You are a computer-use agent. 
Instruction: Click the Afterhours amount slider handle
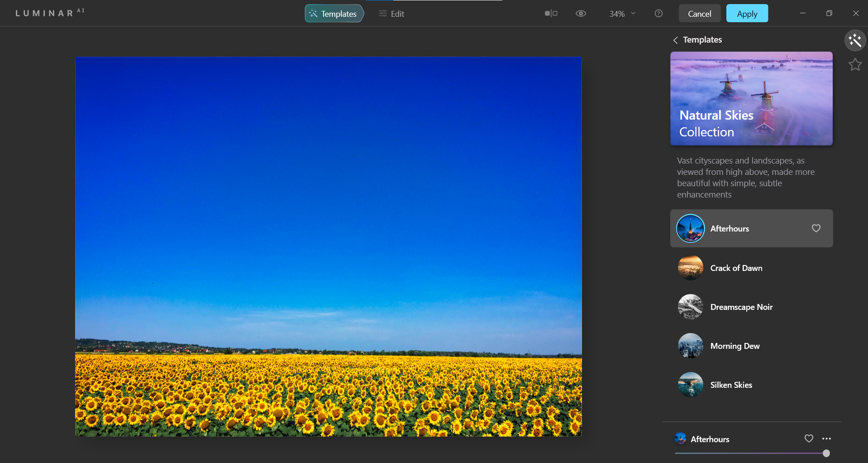coord(826,453)
